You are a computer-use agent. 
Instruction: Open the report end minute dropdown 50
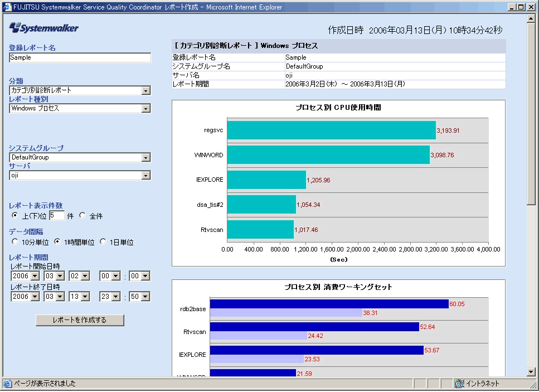[139, 297]
